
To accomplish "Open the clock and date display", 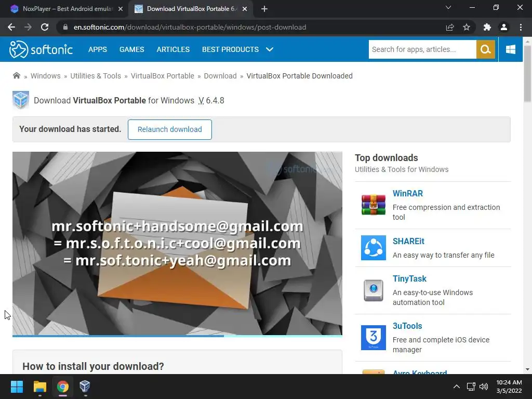I will click(509, 387).
